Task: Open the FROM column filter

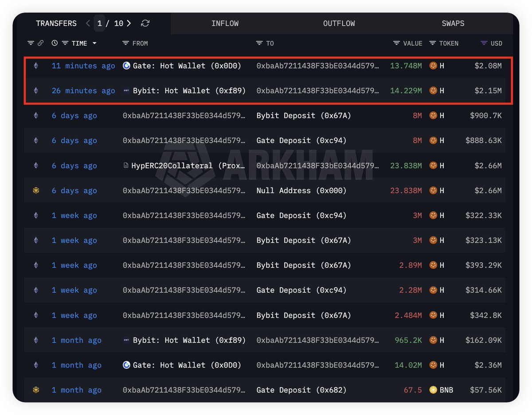Action: coord(125,43)
